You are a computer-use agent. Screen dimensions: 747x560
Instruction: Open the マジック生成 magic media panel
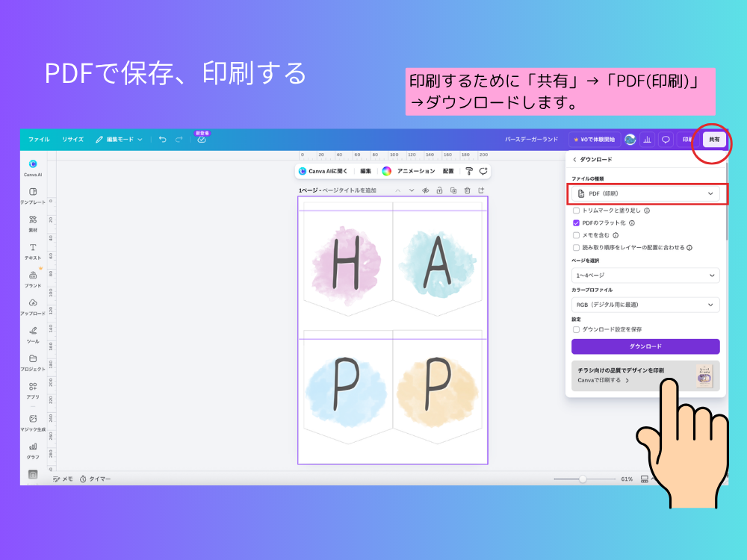(33, 423)
